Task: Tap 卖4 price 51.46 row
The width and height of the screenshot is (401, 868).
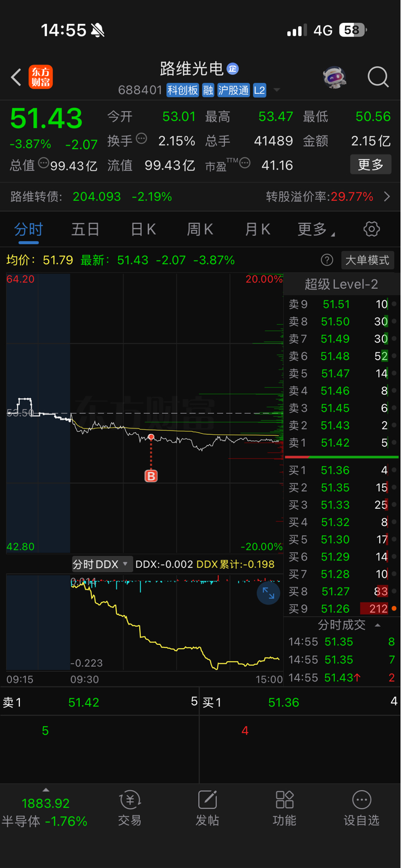Action: [342, 390]
